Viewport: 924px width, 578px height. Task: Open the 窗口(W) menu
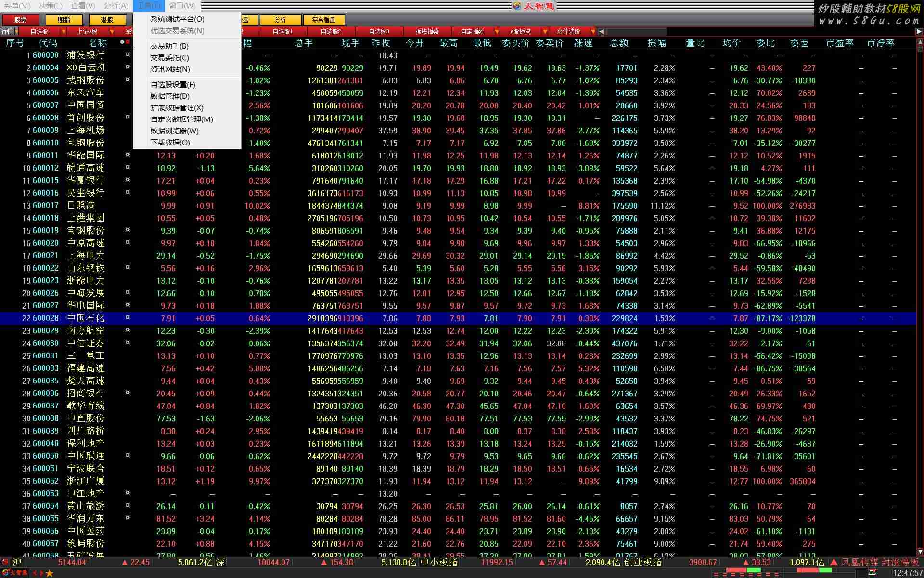pos(182,6)
